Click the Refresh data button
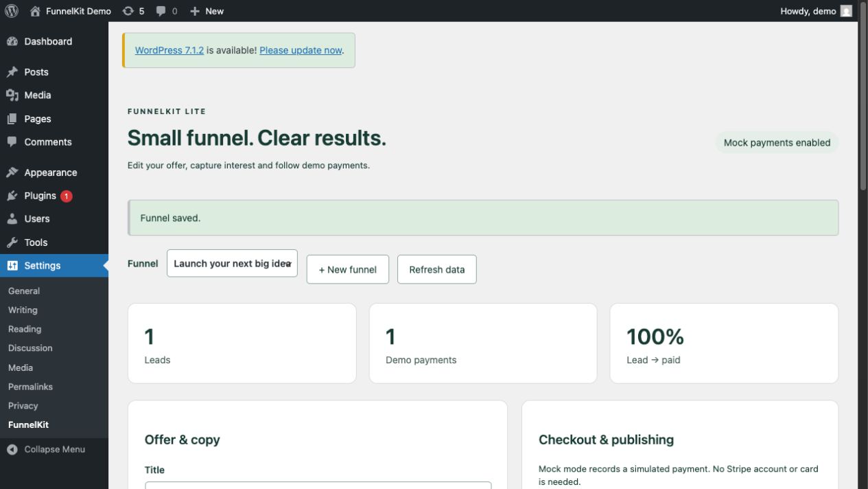This screenshot has width=868, height=489. pos(437,269)
